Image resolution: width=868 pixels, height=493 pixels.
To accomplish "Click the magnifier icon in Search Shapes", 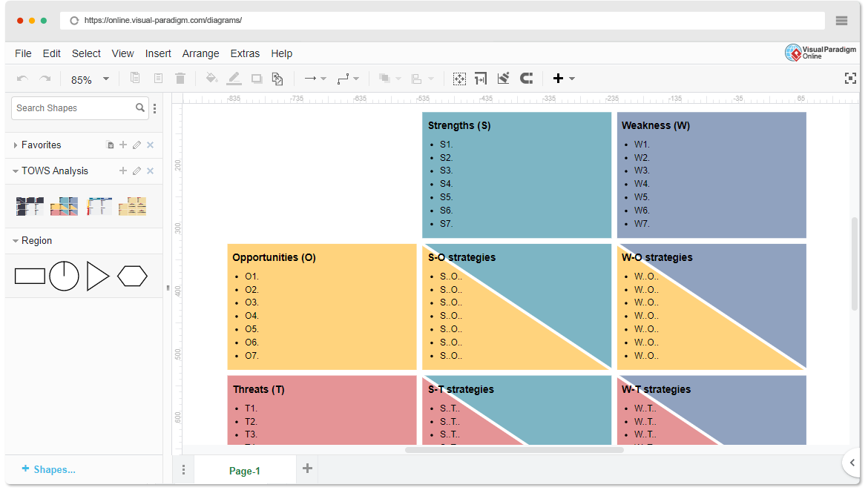I will (x=140, y=108).
